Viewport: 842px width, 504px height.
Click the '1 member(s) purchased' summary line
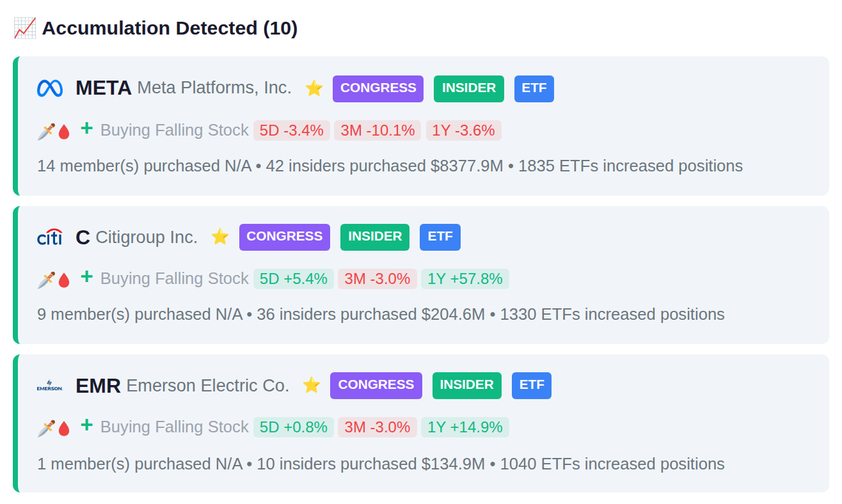(381, 464)
